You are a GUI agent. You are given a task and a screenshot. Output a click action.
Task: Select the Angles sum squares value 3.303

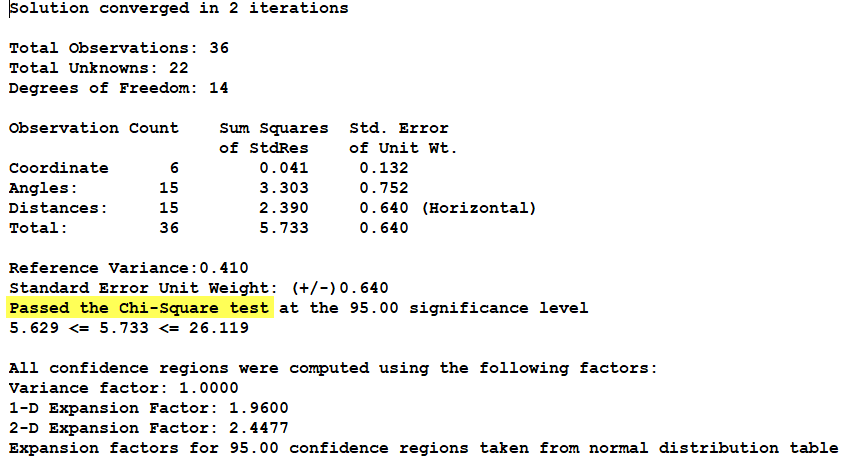284,188
